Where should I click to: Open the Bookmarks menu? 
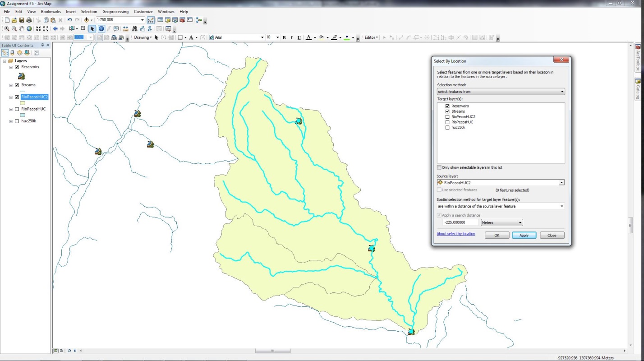(51, 11)
